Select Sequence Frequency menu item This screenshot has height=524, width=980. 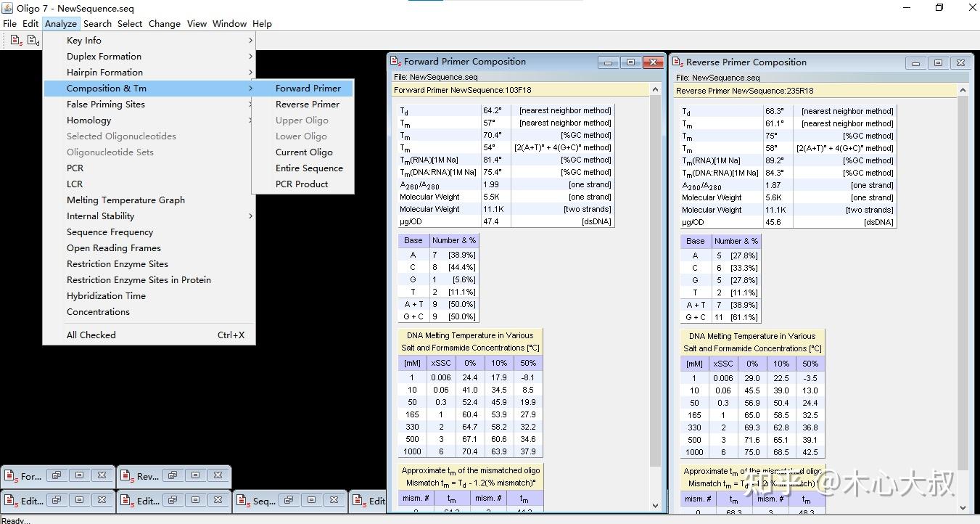click(149, 232)
